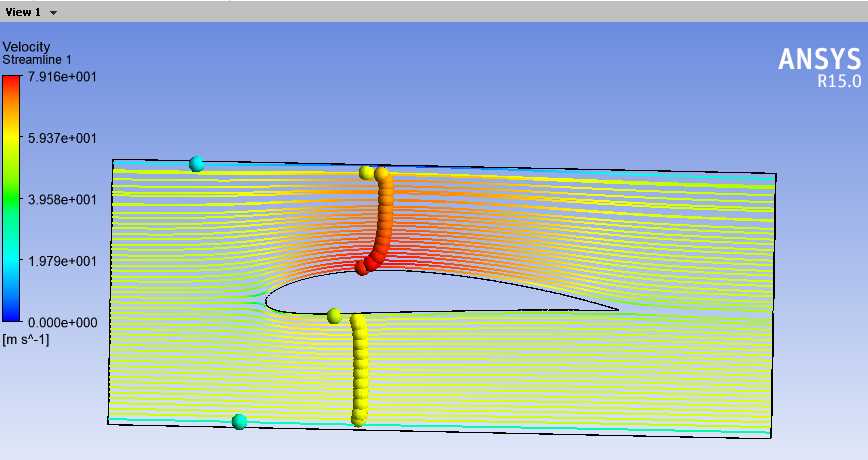
Task: Click the Velocity Streamline 1 legend title
Action: tap(37, 53)
